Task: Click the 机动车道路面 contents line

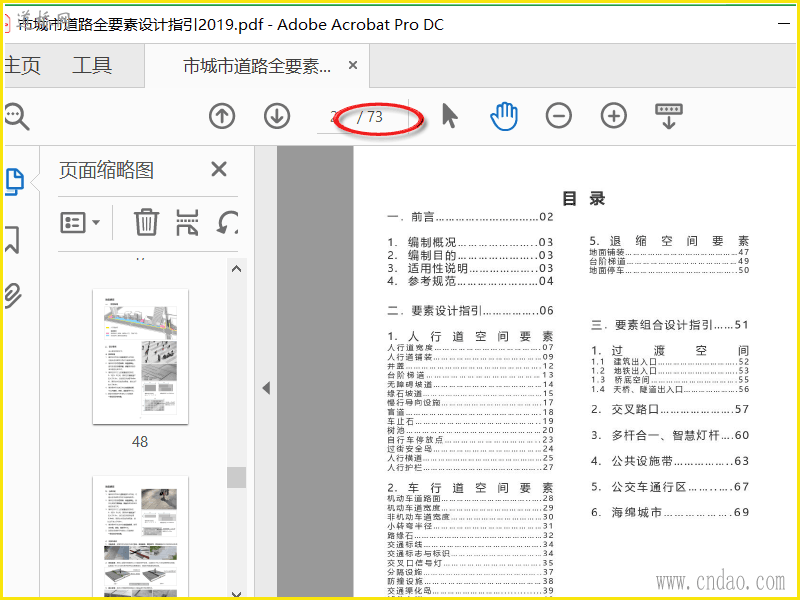Action: (x=470, y=498)
